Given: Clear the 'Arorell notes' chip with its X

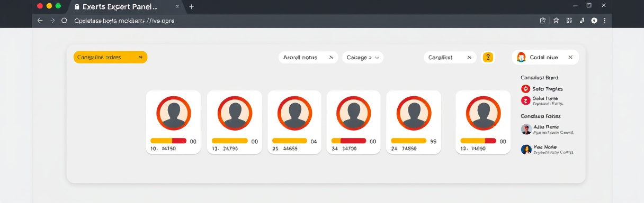Looking at the screenshot, I should pyautogui.click(x=331, y=57).
